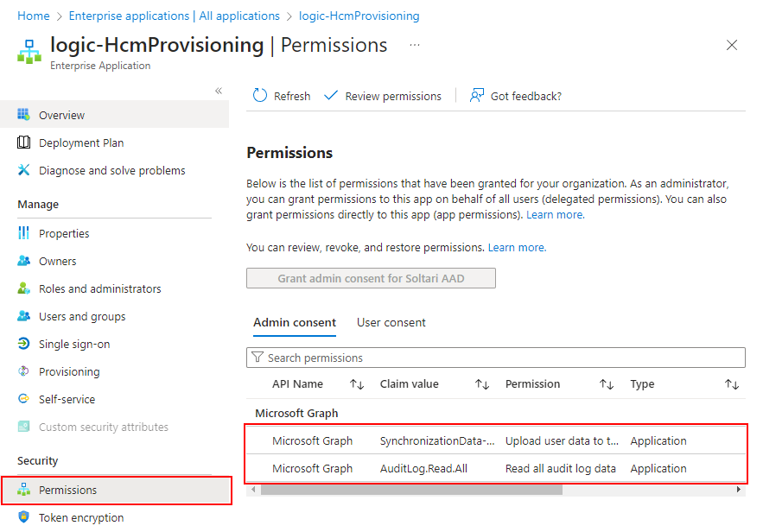Collapse the left sidebar with the chevron
Screen dimensions: 763x532
(218, 90)
